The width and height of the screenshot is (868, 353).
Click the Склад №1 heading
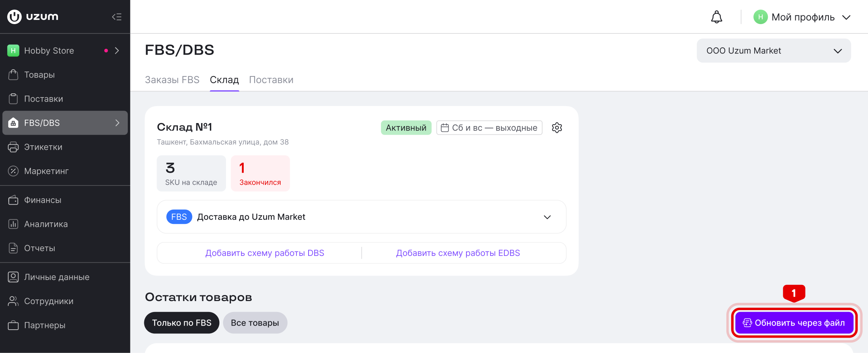184,127
